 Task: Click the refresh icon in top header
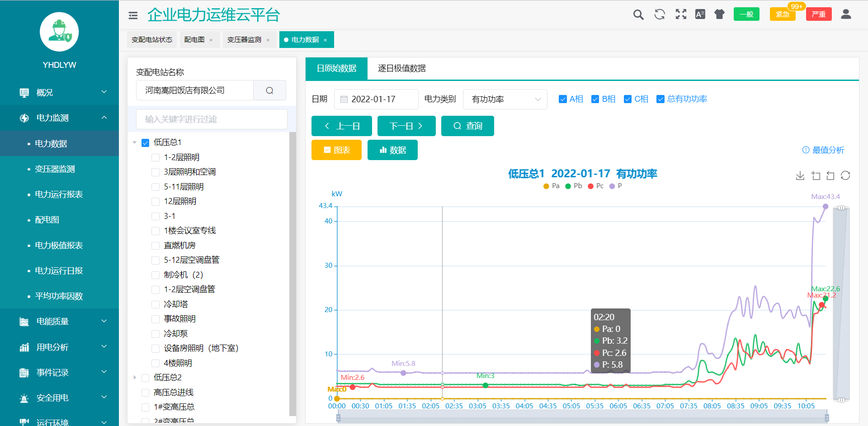click(x=660, y=14)
